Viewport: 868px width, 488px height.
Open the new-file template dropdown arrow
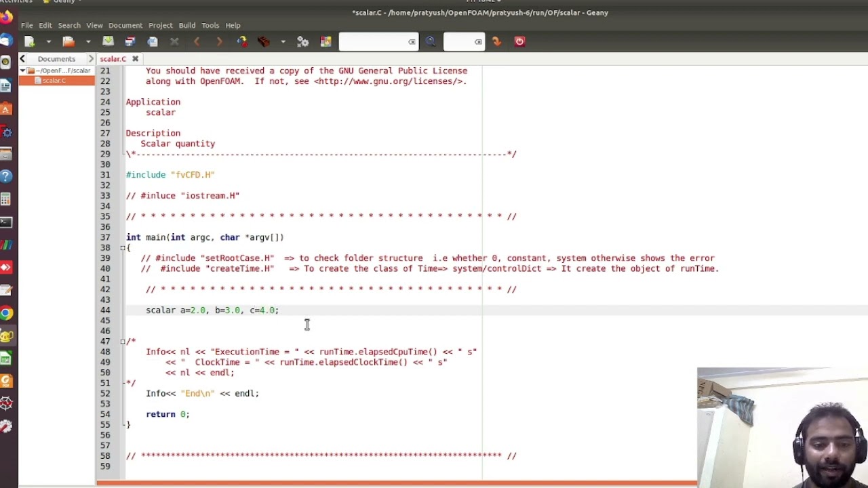(48, 41)
